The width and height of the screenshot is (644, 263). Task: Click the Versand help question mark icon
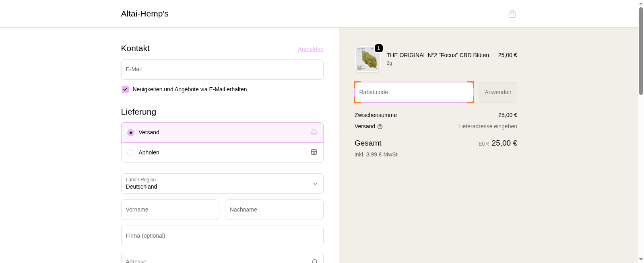click(x=380, y=127)
